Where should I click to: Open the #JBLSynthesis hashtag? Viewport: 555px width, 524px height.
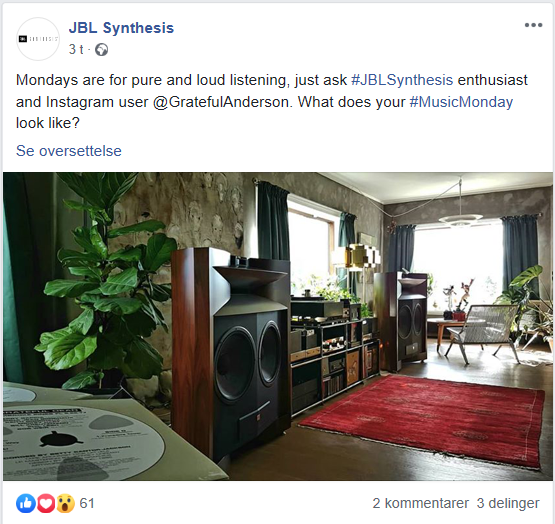click(x=402, y=80)
